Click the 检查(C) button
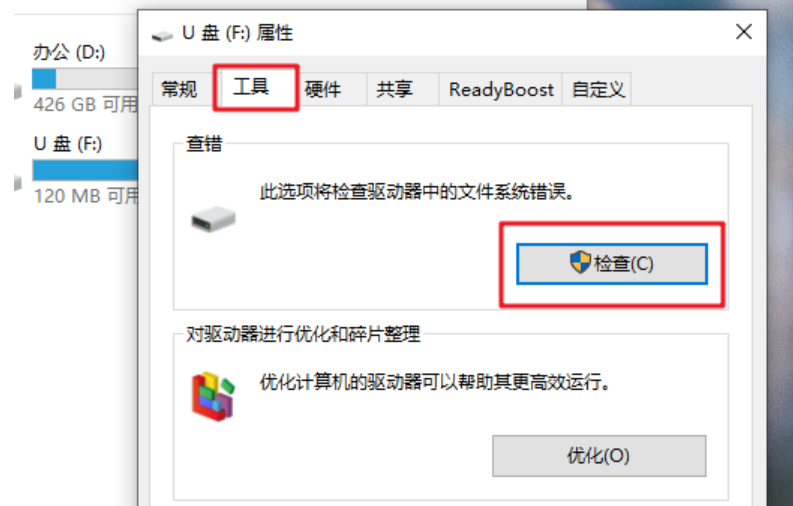 [x=612, y=264]
